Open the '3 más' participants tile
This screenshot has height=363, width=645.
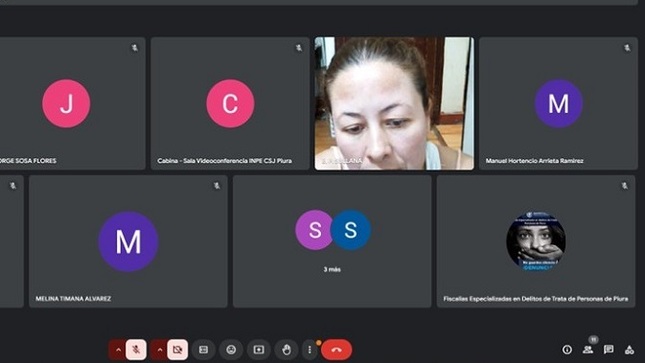pyautogui.click(x=332, y=242)
